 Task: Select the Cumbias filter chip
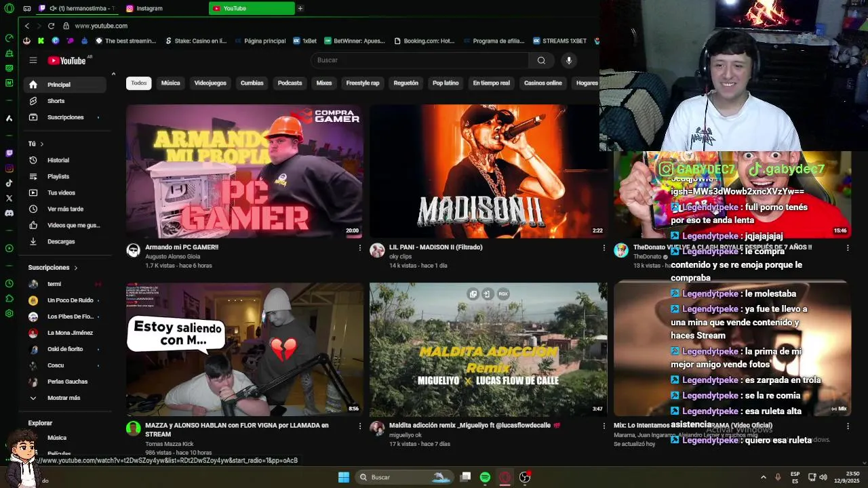pos(252,83)
